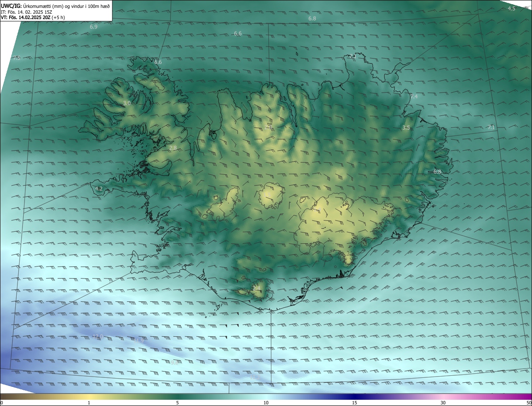Image resolution: width=532 pixels, height=406 pixels.
Task: Click the legend tick label 10
Action: tap(266, 403)
